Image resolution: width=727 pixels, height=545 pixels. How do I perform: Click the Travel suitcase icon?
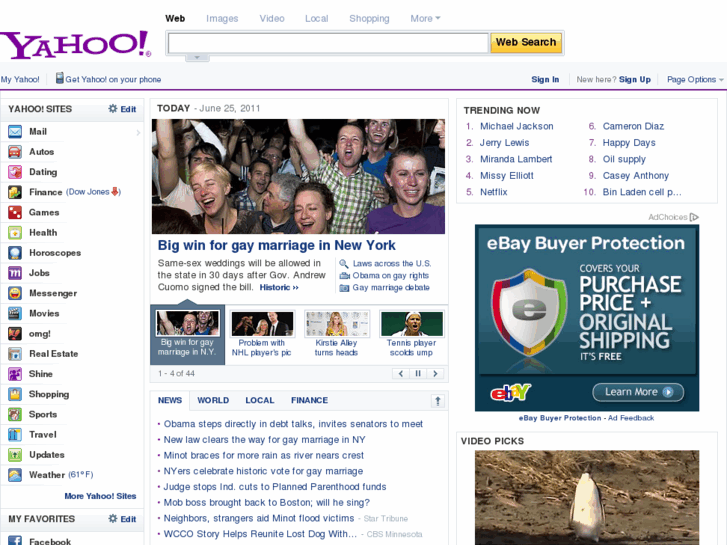(15, 435)
